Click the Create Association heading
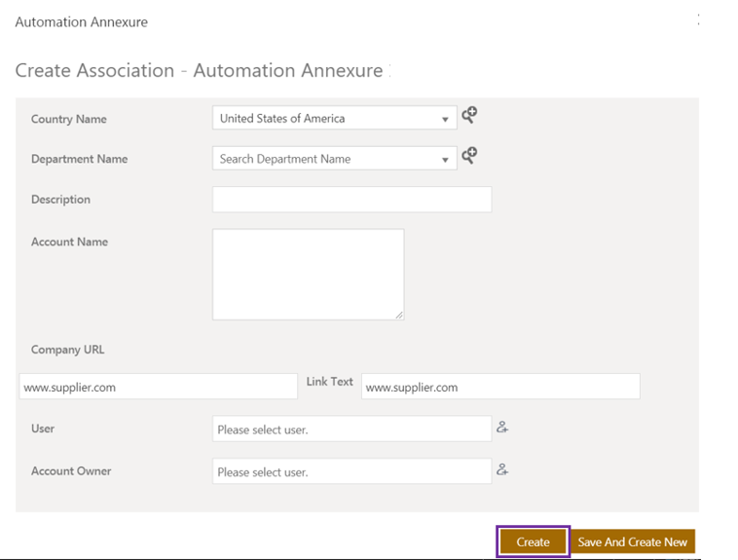The image size is (738, 560). pyautogui.click(x=200, y=71)
